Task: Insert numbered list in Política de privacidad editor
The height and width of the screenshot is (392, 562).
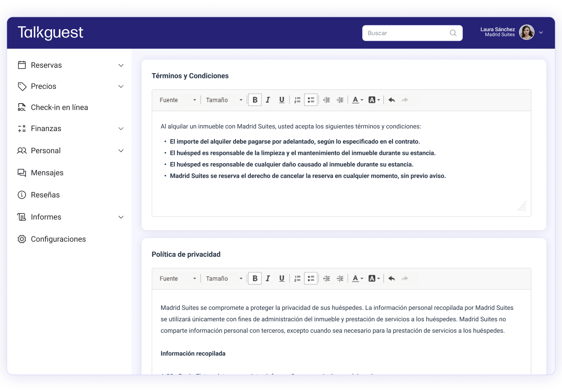Action: [x=297, y=278]
